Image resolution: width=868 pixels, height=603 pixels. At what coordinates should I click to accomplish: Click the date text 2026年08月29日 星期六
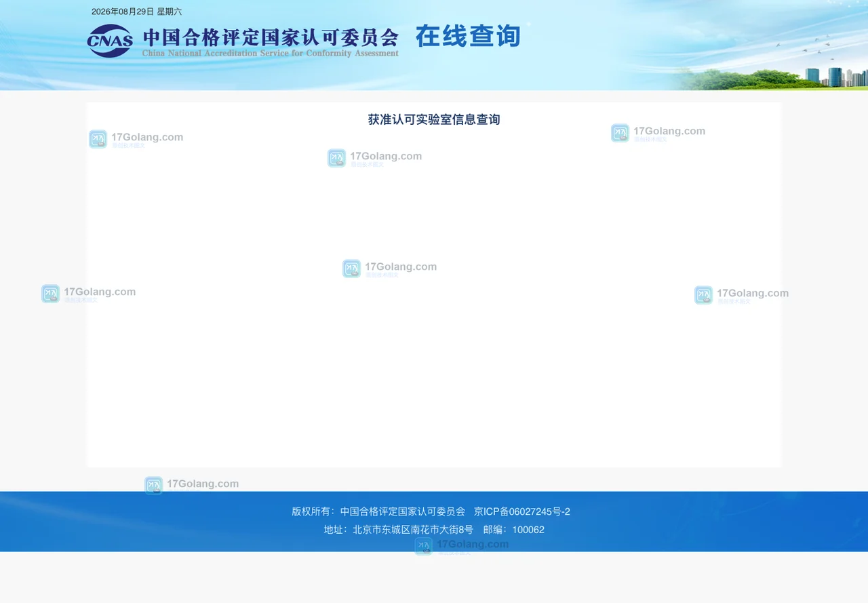pos(136,12)
